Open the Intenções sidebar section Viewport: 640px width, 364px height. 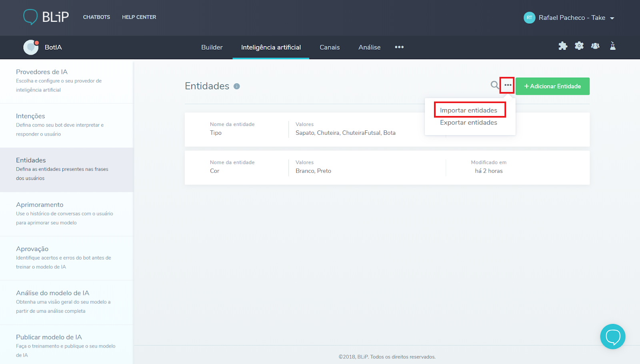[x=66, y=125]
